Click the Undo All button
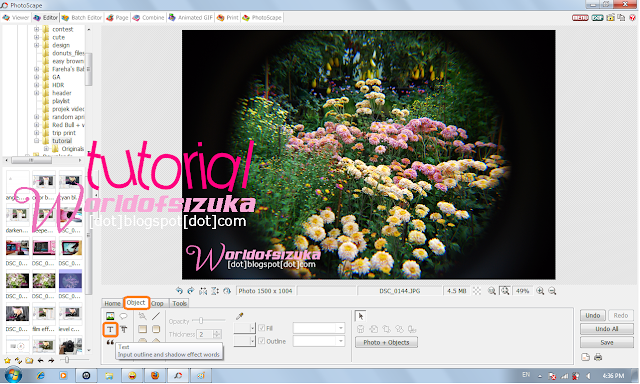 (x=607, y=329)
